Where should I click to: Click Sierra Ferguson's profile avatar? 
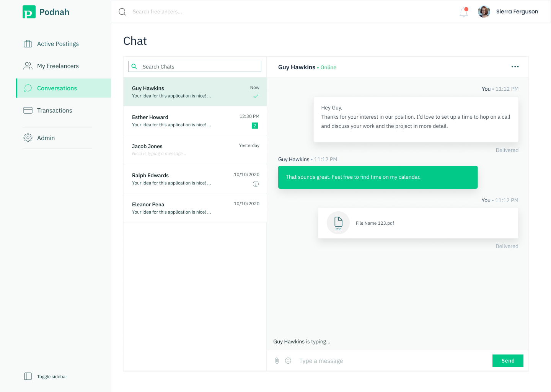coord(484,11)
